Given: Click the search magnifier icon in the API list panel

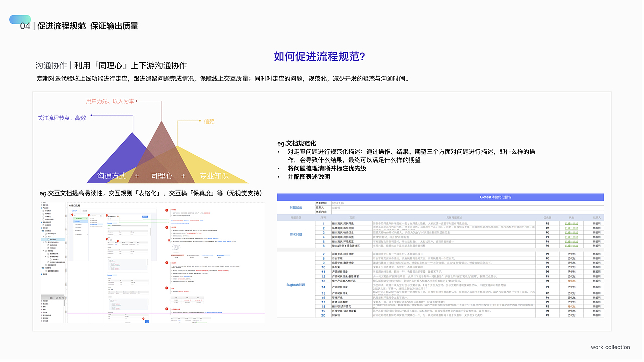Looking at the screenshot, I should coord(101,216).
